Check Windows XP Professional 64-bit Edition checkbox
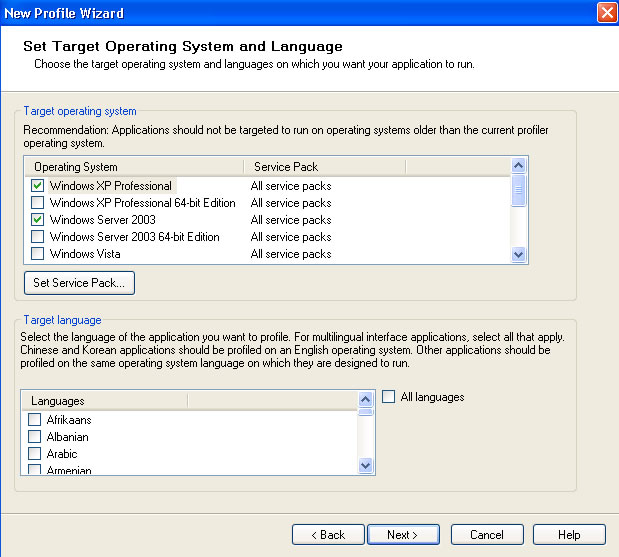 click(38, 203)
